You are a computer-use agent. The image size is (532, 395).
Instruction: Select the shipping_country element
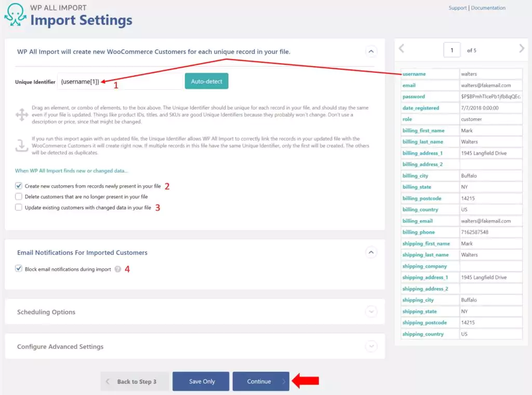point(423,334)
